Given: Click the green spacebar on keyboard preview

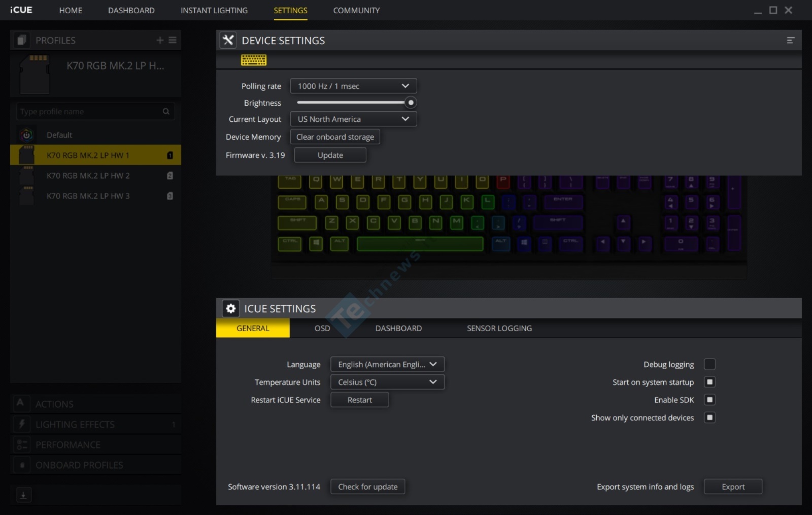Looking at the screenshot, I should pyautogui.click(x=420, y=243).
